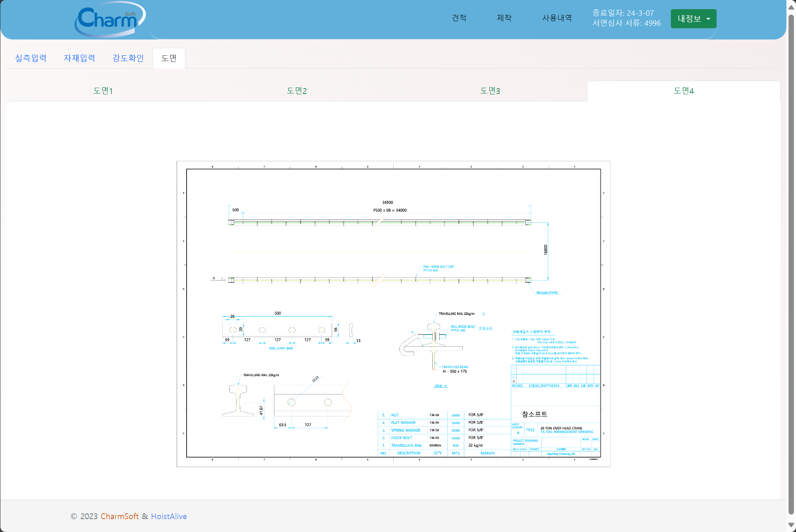Select the 자재입력 tab
This screenshot has height=532, width=796.
[x=79, y=58]
